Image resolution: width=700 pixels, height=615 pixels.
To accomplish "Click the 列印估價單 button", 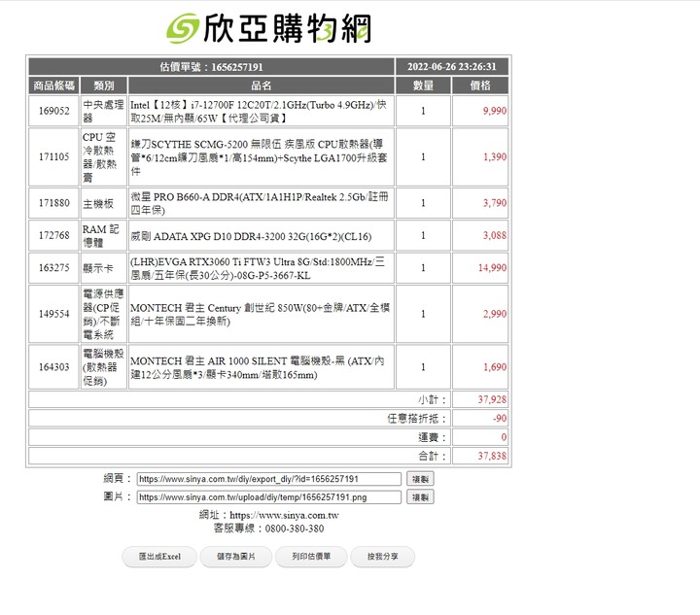I will click(311, 556).
